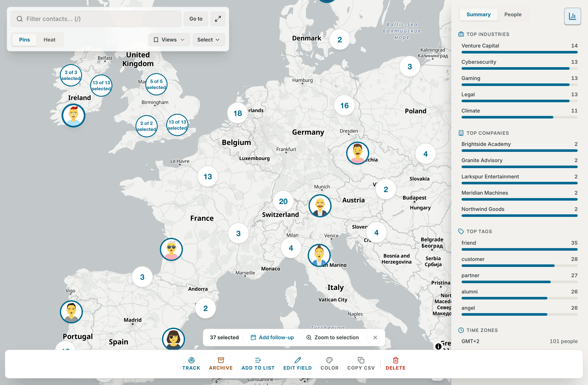Click the 2 cluster near Budapest
588x385 pixels.
[386, 190]
